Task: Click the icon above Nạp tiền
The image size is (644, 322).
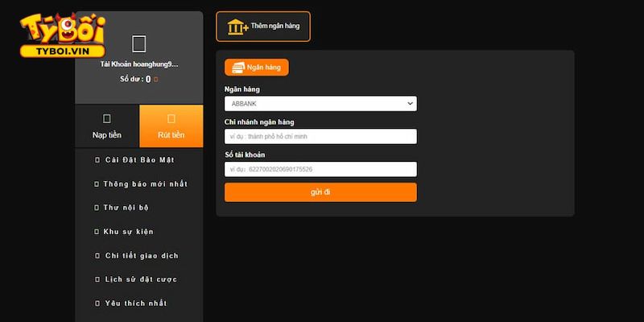Action: (x=107, y=118)
